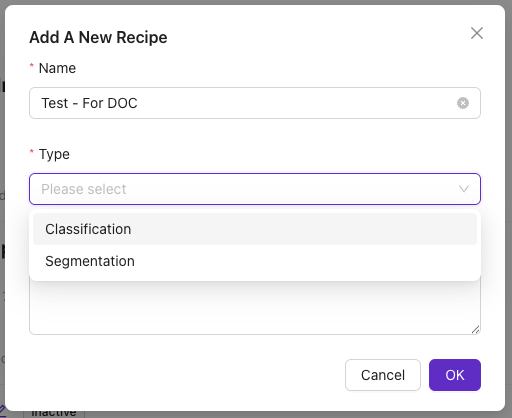Click the red required asterisk beside Type

click(32, 152)
